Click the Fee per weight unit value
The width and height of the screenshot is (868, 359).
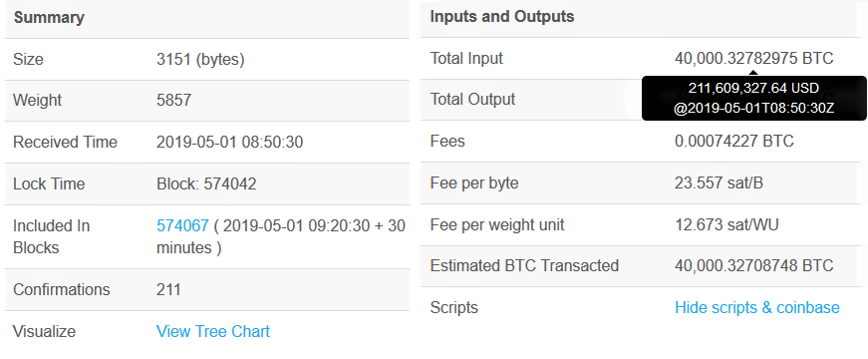point(725,225)
